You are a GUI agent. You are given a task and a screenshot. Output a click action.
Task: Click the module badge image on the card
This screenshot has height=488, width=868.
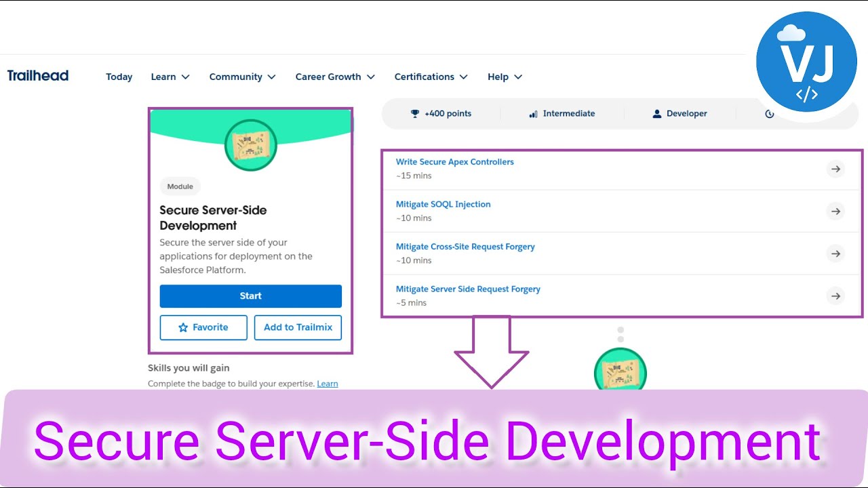251,144
